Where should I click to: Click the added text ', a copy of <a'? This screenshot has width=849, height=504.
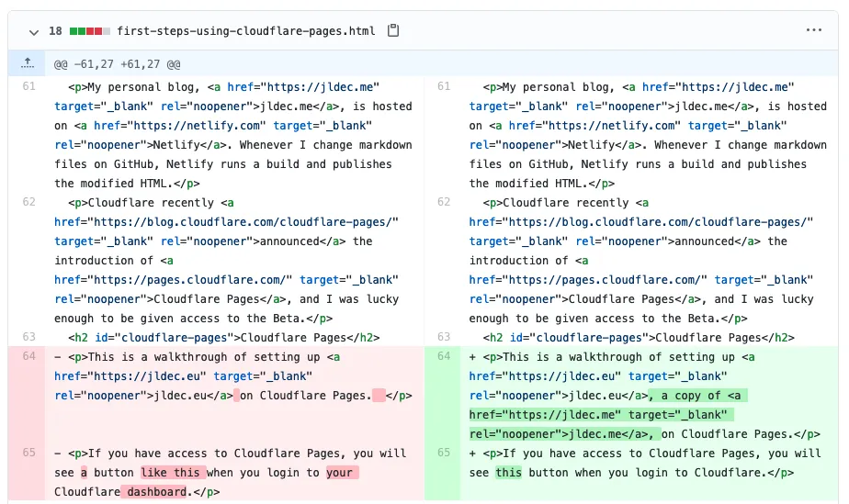(x=697, y=396)
